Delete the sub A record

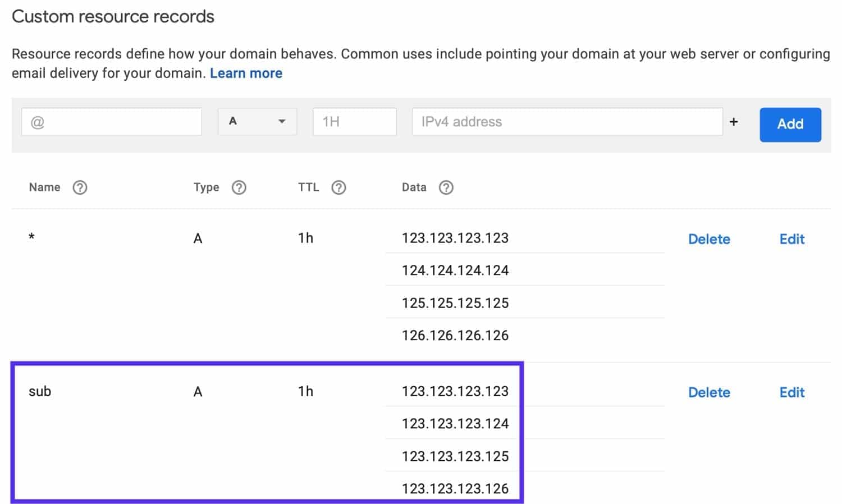click(x=709, y=392)
